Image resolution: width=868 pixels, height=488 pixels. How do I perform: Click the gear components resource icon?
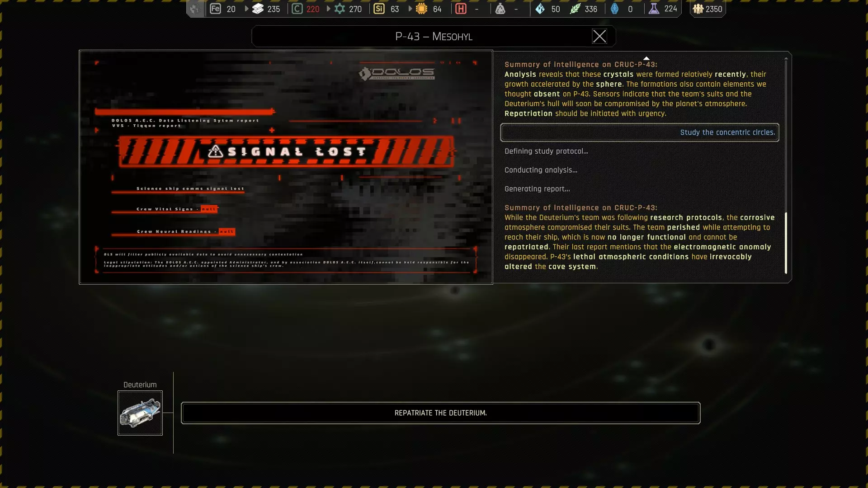[340, 9]
